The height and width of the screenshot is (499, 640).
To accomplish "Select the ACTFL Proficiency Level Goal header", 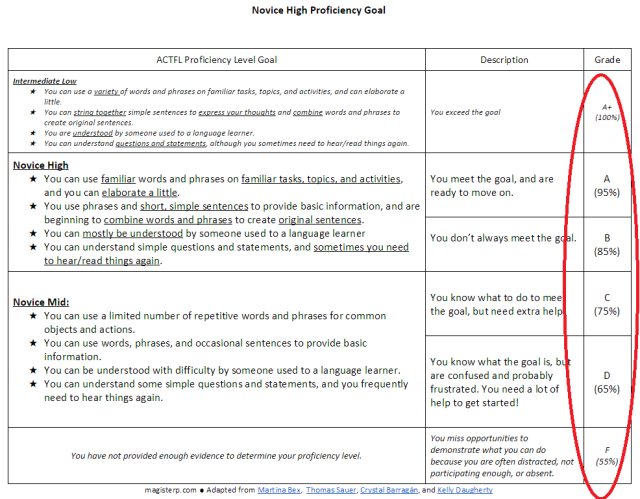I will (217, 60).
